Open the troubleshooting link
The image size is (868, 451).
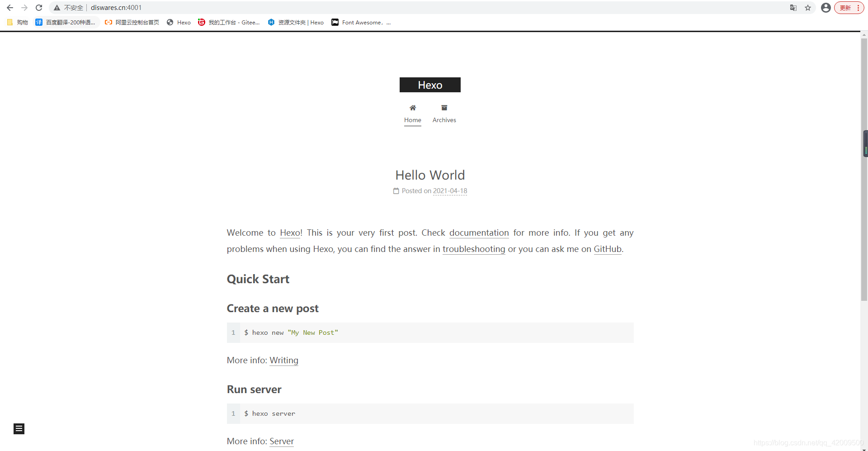[474, 249]
